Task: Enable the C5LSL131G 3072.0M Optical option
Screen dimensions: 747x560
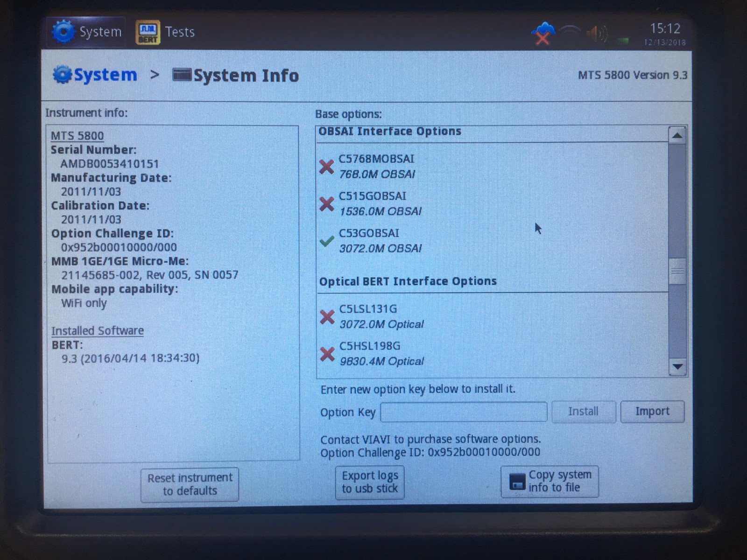Action: pos(326,316)
